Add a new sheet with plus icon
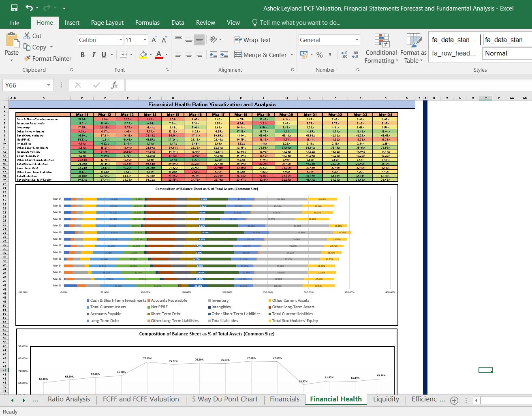The height and width of the screenshot is (416, 532). tap(454, 400)
